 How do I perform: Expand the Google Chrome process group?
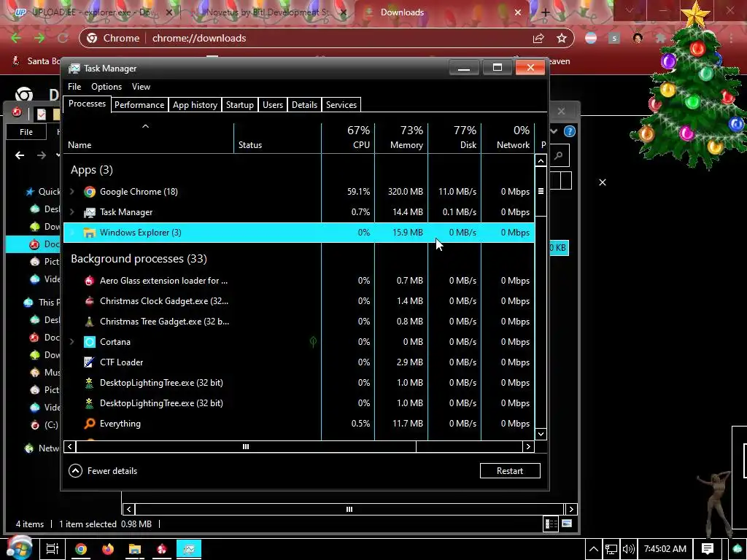pyautogui.click(x=72, y=192)
